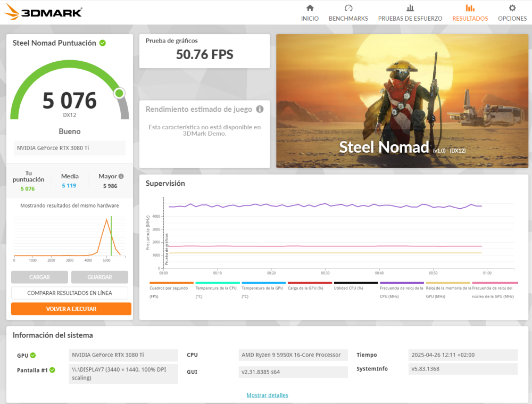Toggle the Temperatura de la GPU legend series
This screenshot has width=532, height=404.
tap(263, 290)
